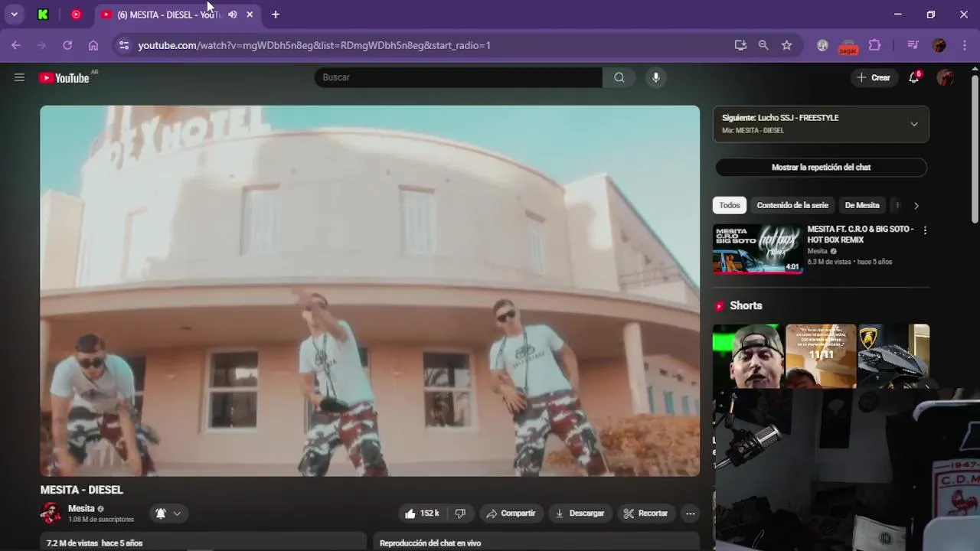
Task: Go to YouTube home via the logo
Action: pyautogui.click(x=64, y=77)
